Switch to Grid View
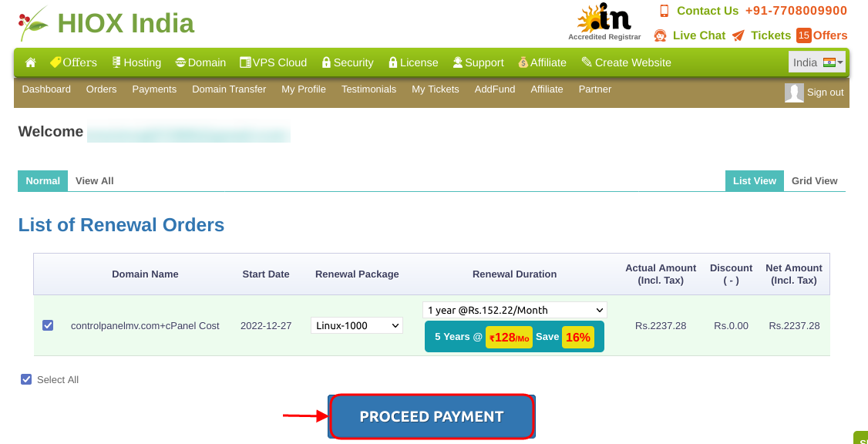The image size is (868, 444). click(x=814, y=181)
